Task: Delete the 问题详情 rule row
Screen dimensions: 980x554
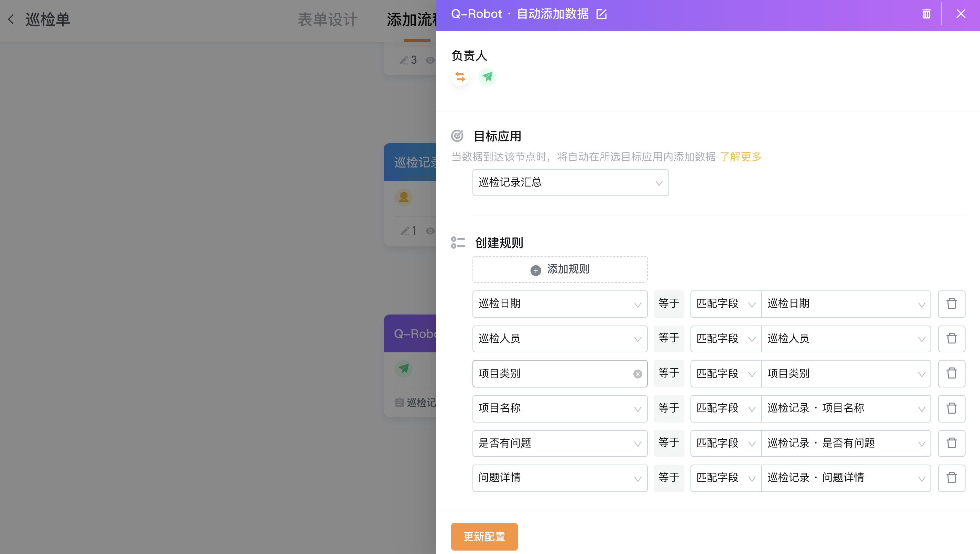Action: [x=951, y=478]
